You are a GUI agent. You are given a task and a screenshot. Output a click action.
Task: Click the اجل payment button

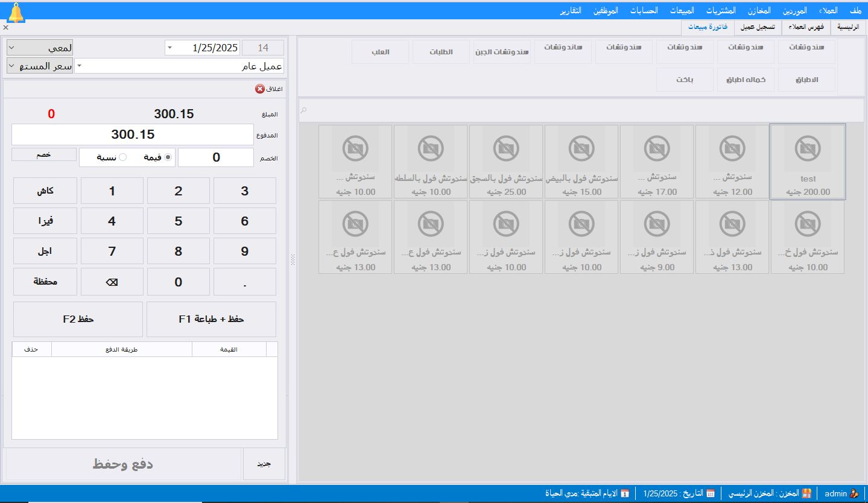(x=45, y=251)
